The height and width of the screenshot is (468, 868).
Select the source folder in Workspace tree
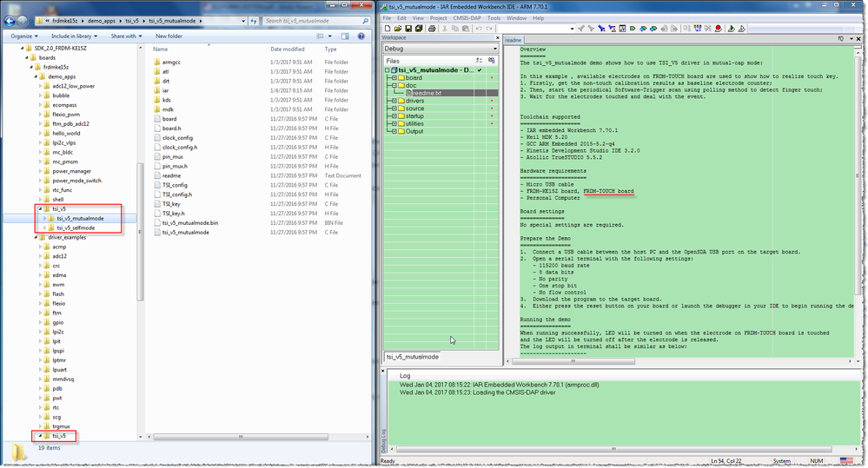[x=414, y=109]
